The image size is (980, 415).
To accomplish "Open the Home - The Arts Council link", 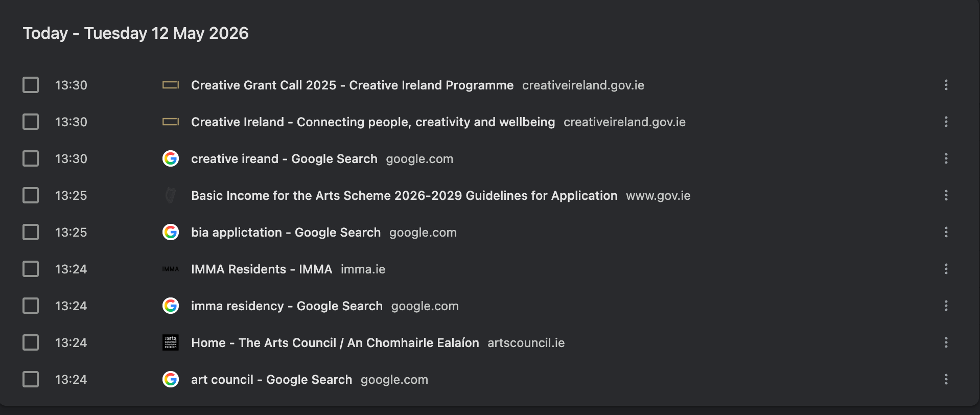I will (x=335, y=343).
